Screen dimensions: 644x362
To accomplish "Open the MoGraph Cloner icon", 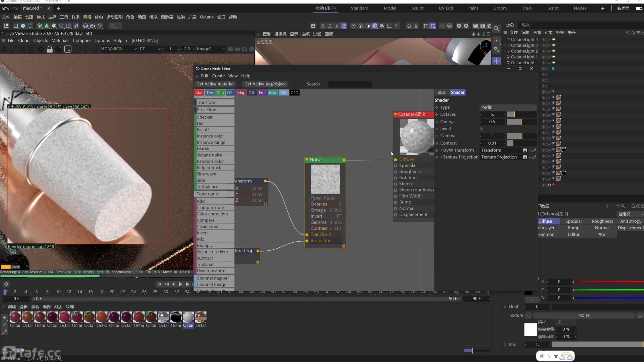I will pos(47,26).
